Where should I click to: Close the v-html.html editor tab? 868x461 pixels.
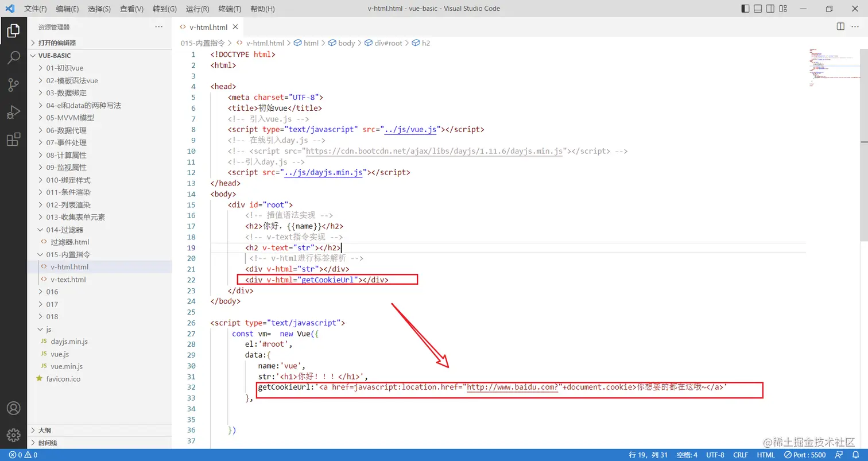tap(235, 27)
